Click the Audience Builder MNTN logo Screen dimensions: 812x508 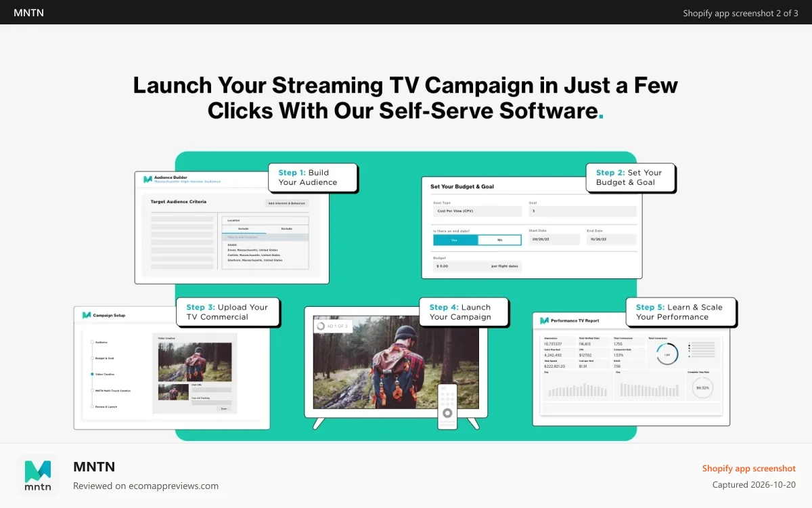pyautogui.click(x=148, y=179)
